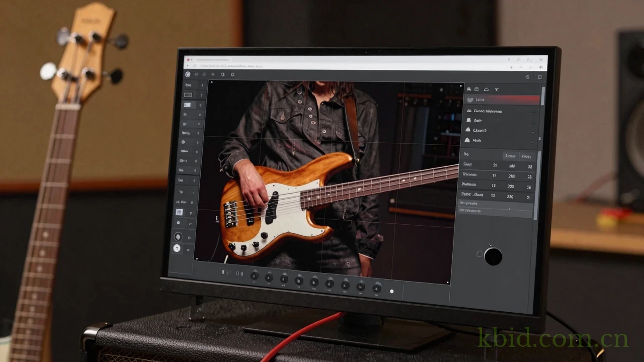Expand the second tool row's side arrow
Image resolution: width=644 pixels, height=362 pixels.
click(202, 95)
